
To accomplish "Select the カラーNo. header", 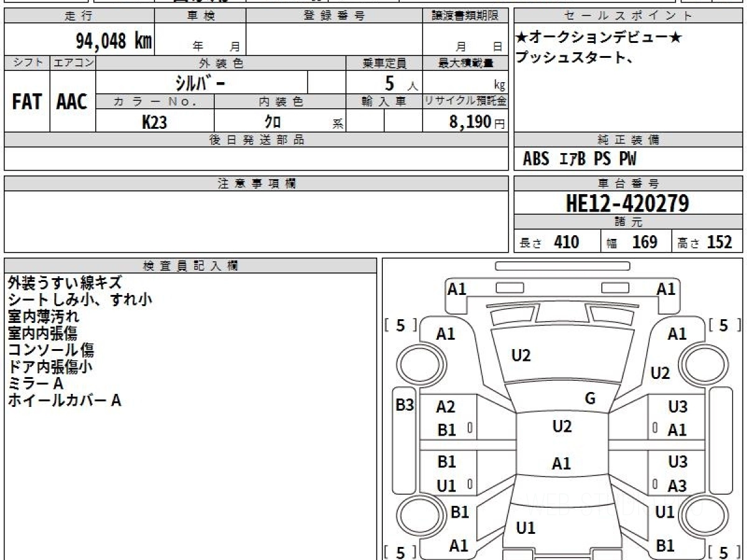I will (155, 101).
